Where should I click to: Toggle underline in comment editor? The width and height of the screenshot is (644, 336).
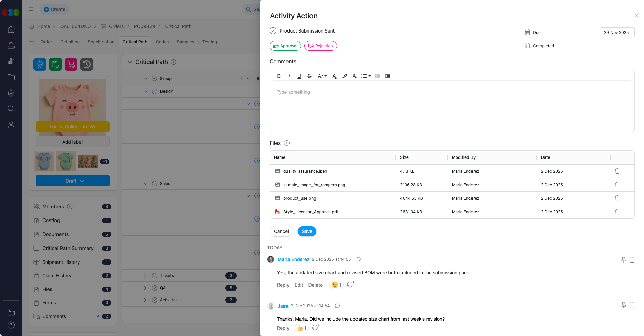[x=299, y=76]
